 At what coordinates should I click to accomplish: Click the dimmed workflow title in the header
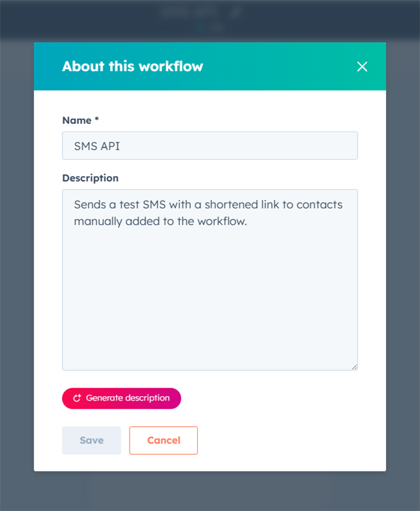[190, 11]
